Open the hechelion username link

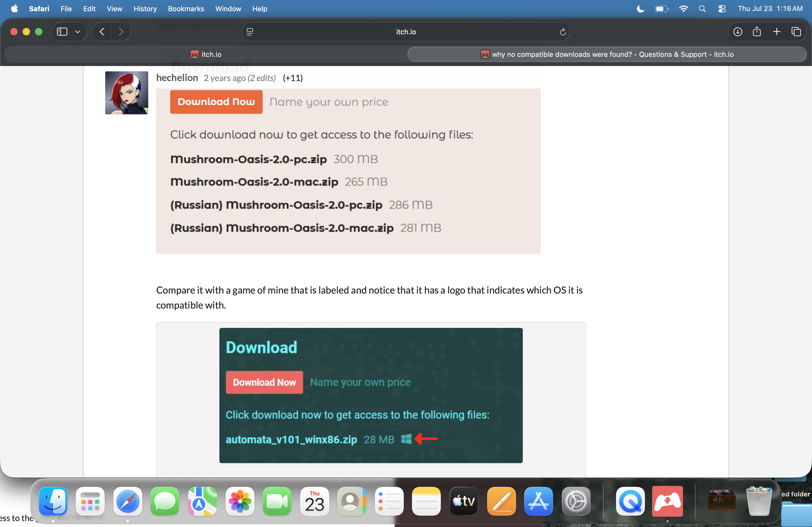click(177, 78)
